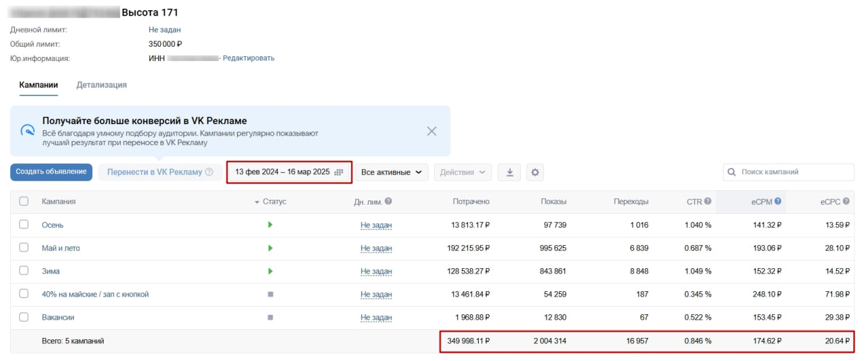Click the download statistics icon
This screenshot has height=361, width=868.
pyautogui.click(x=509, y=172)
